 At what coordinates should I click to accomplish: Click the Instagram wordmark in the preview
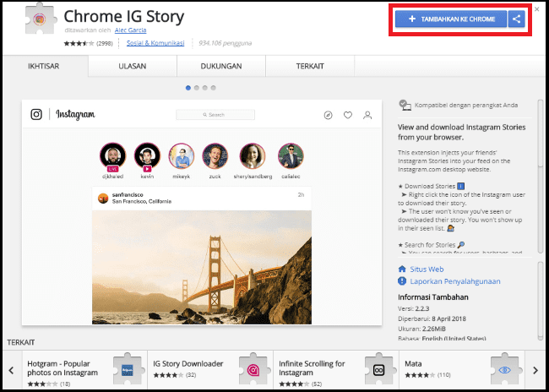click(75, 115)
